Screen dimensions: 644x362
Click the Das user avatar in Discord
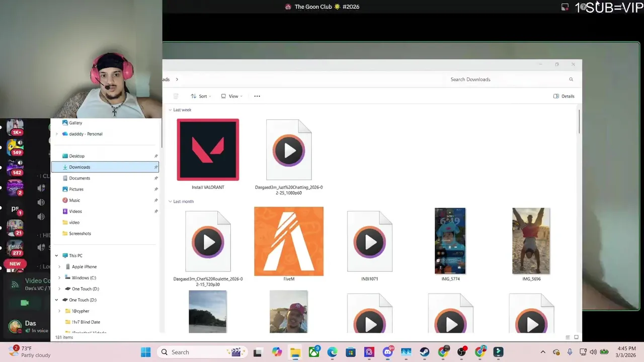click(x=15, y=326)
